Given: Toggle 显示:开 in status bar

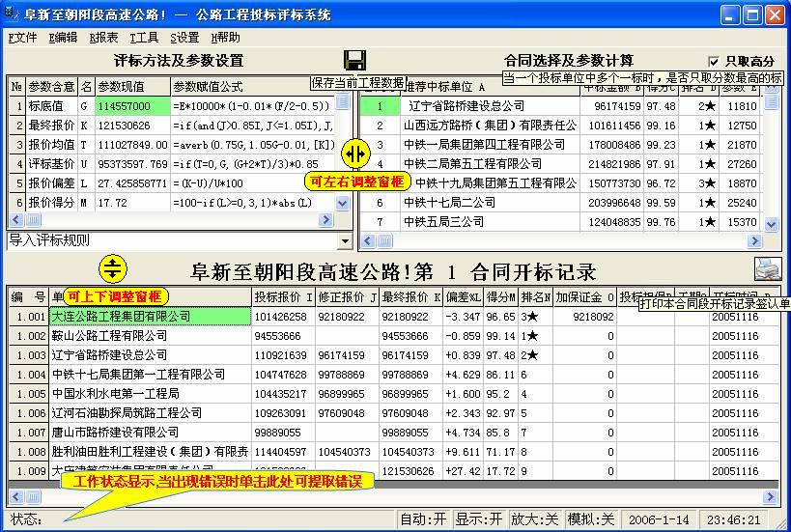Looking at the screenshot, I should point(479,518).
